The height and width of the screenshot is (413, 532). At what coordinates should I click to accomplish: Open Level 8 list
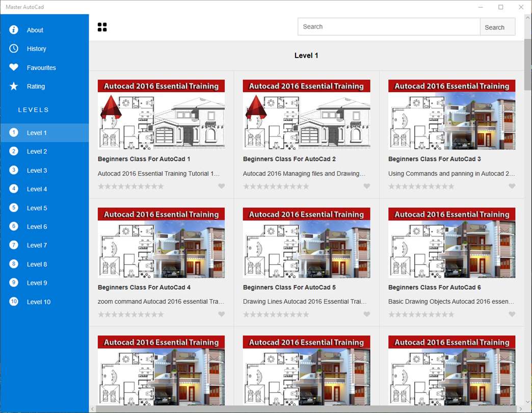44,264
